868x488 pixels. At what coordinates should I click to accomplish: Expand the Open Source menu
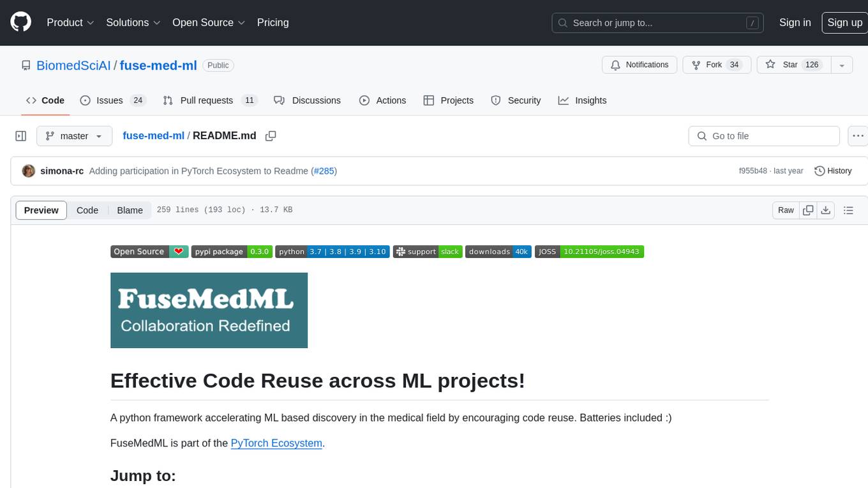point(209,22)
